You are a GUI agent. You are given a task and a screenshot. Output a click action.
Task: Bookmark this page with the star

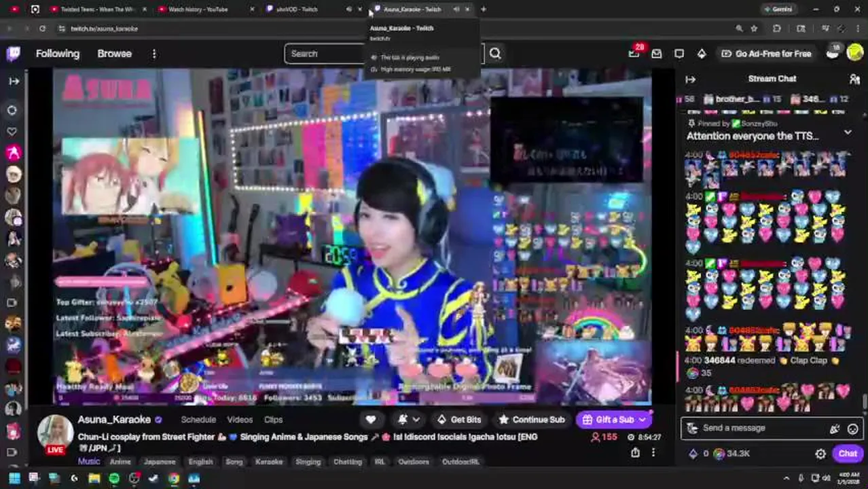pyautogui.click(x=754, y=29)
